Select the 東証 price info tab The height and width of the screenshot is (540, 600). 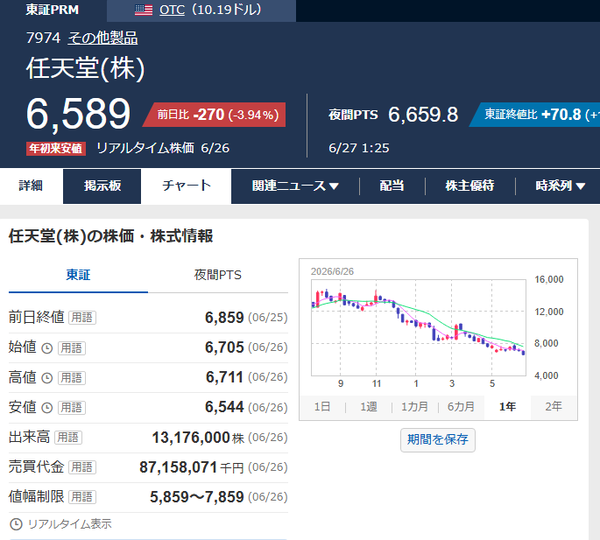78,275
